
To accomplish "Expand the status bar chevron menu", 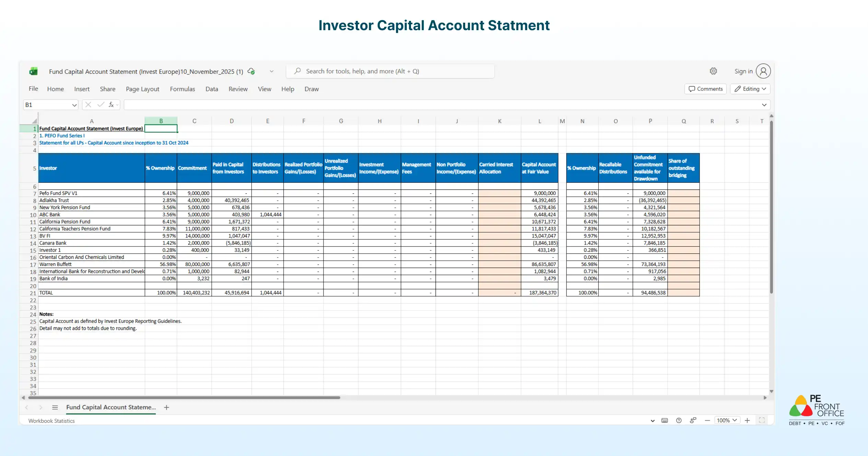I will (653, 421).
